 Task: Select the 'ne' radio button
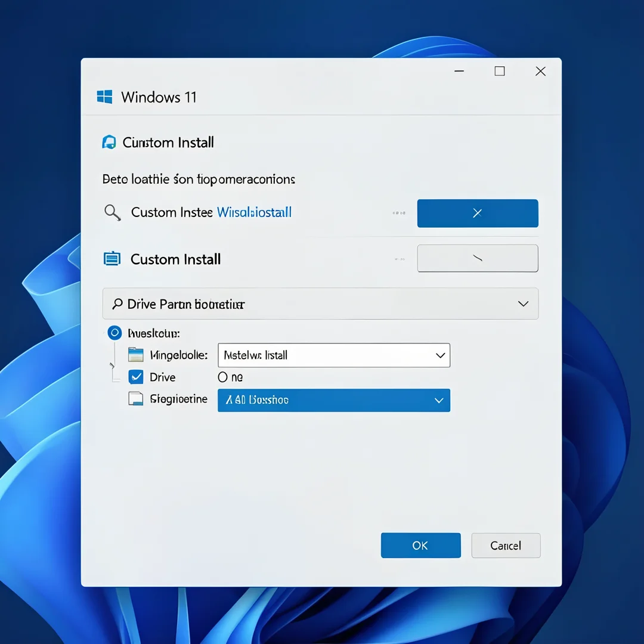pos(222,377)
